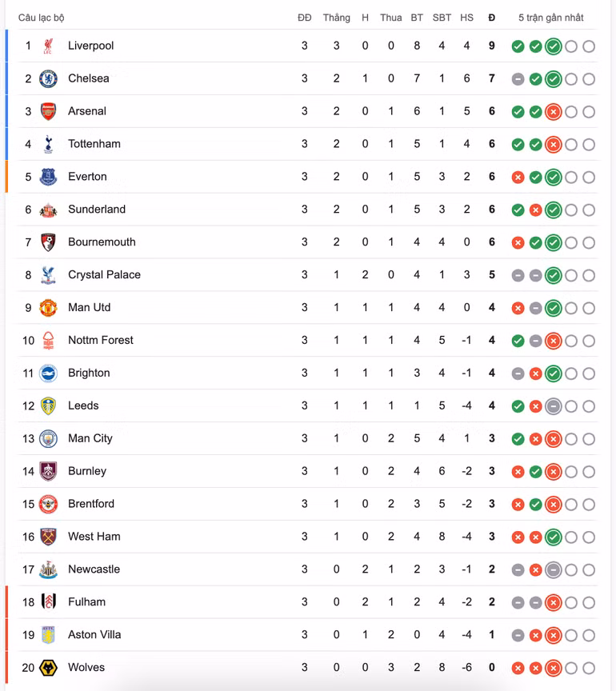The image size is (616, 691).
Task: Click the Man Utd club crest icon
Action: point(49,308)
